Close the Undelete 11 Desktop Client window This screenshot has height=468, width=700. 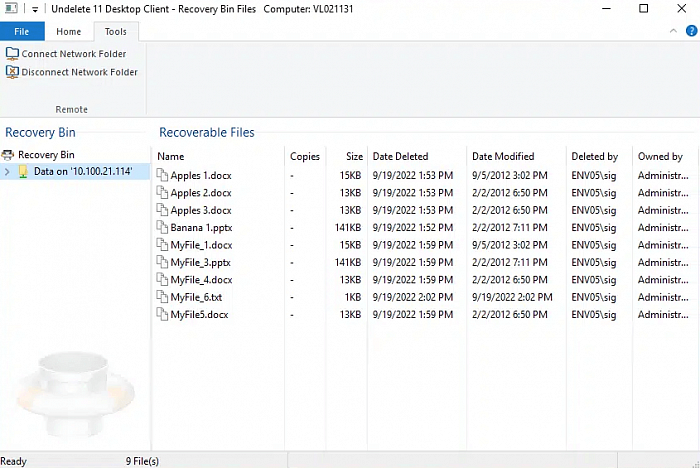[681, 8]
